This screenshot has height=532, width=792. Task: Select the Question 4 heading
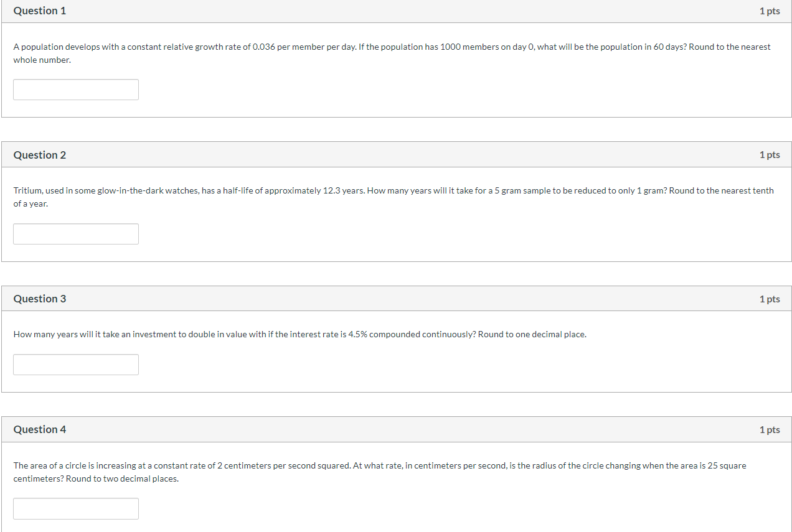pos(40,429)
